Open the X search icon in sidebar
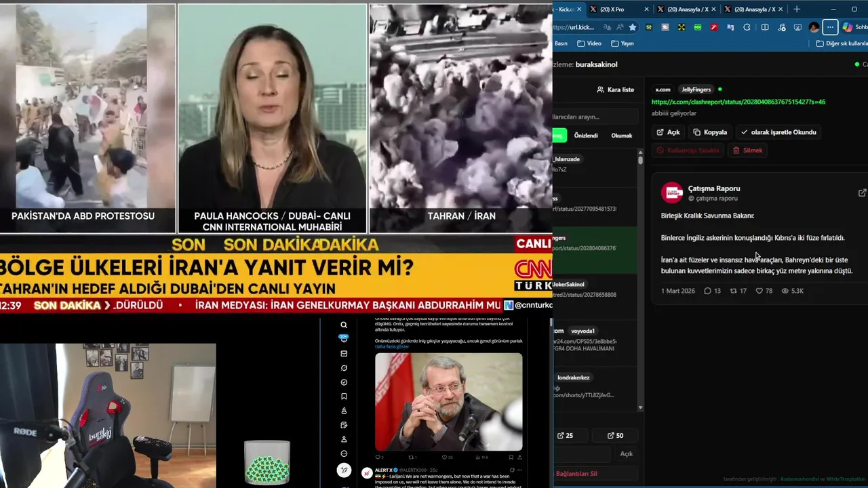This screenshot has height=488, width=868. (344, 325)
